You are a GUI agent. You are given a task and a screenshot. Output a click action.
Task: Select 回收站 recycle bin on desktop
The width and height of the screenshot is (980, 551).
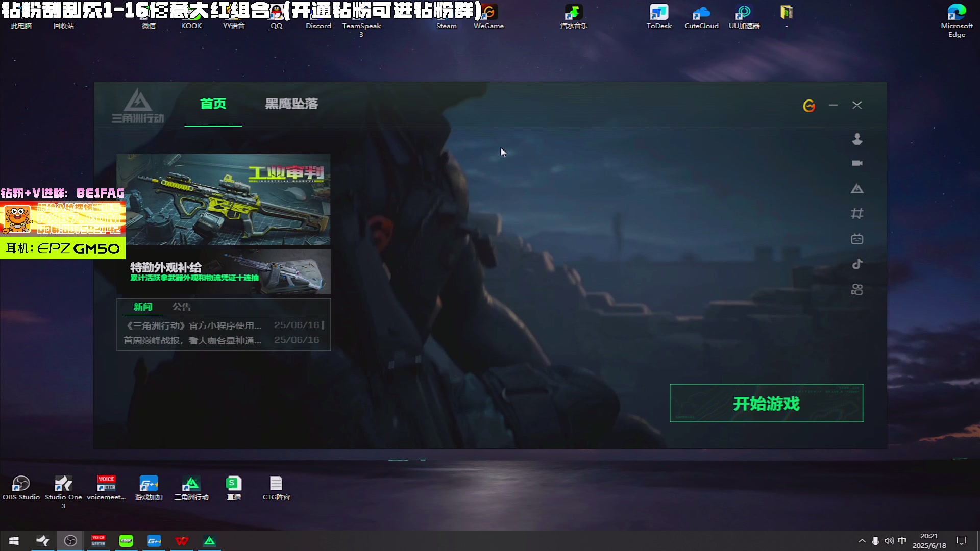coord(63,26)
